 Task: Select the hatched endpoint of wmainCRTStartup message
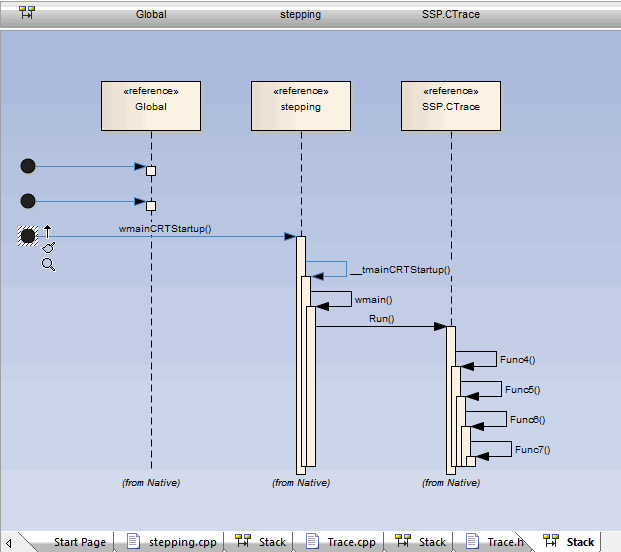(x=28, y=236)
